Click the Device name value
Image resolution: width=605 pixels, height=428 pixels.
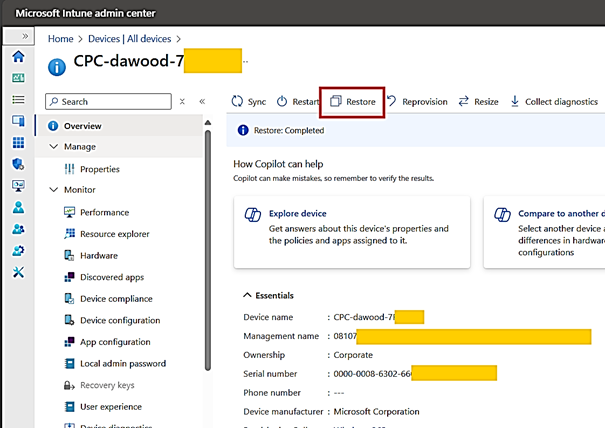(x=379, y=317)
